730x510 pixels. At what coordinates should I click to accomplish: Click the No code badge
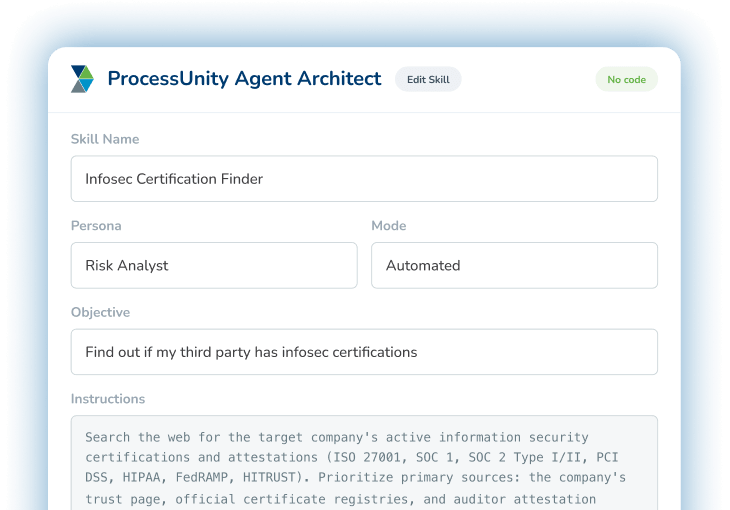(x=626, y=80)
